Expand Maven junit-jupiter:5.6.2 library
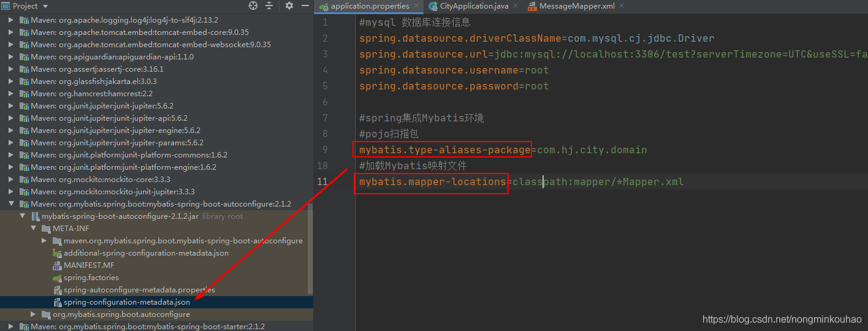This screenshot has width=868, height=331. point(11,105)
